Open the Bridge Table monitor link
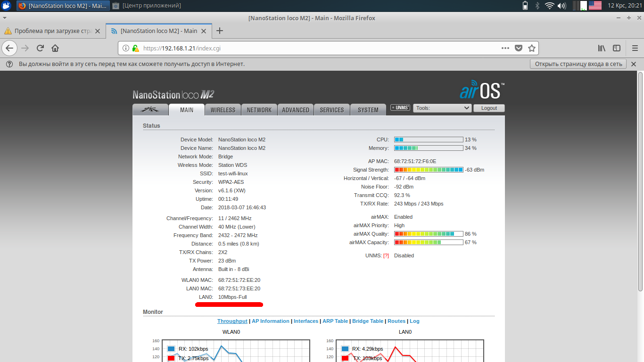The height and width of the screenshot is (362, 644). click(x=368, y=321)
